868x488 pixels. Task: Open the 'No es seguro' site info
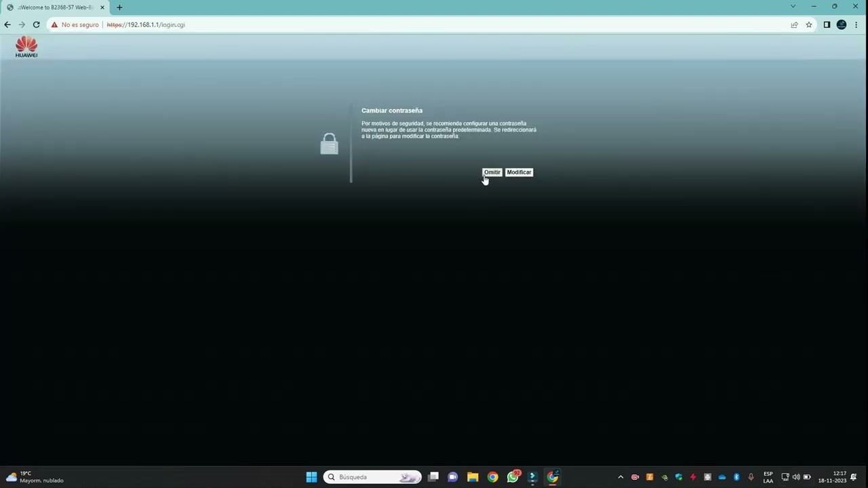75,24
